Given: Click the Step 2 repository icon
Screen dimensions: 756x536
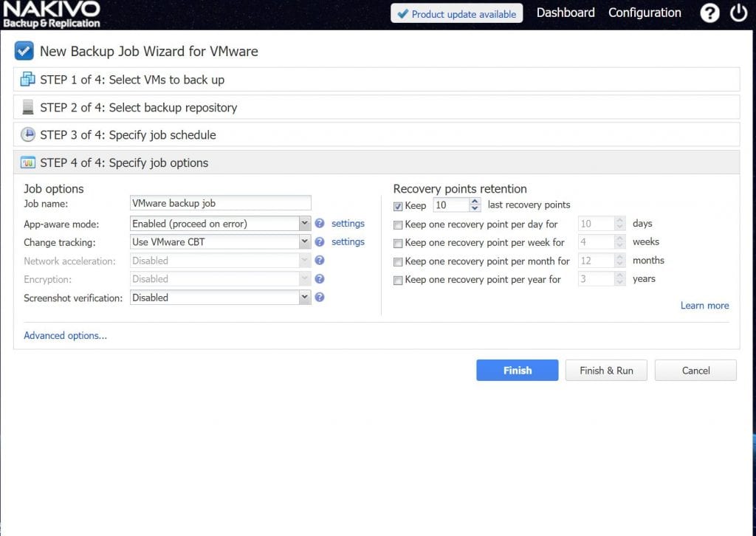Looking at the screenshot, I should (28, 108).
